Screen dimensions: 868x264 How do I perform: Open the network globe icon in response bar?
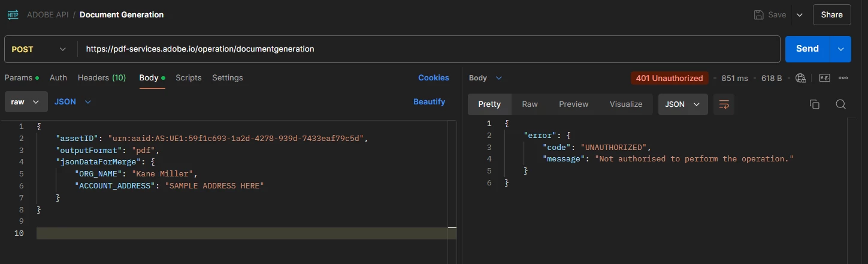(x=801, y=78)
